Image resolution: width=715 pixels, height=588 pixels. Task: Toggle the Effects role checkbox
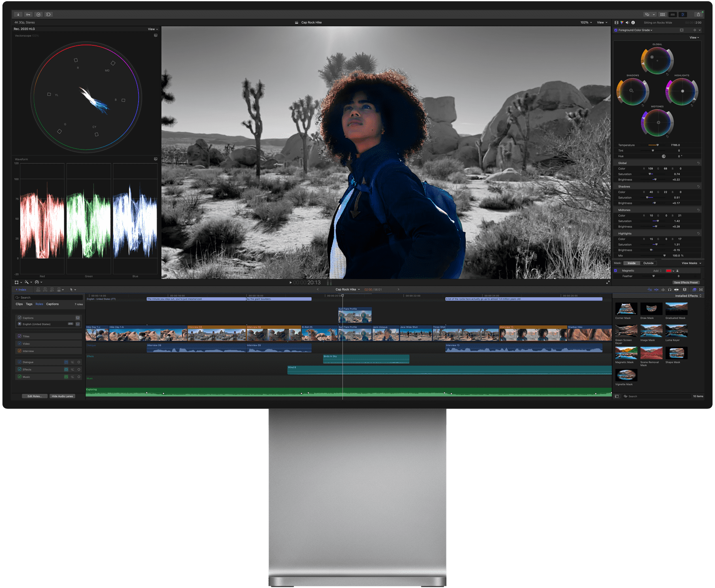(19, 369)
